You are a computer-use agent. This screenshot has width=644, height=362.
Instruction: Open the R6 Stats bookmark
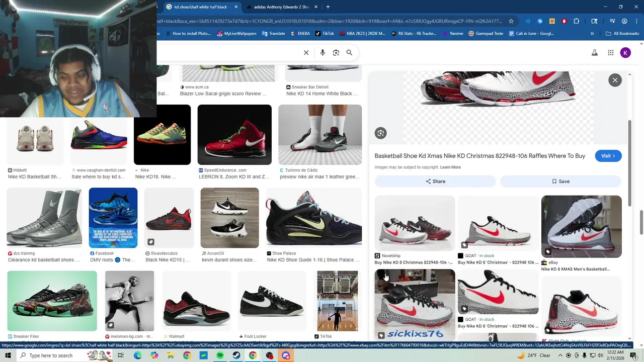413,34
